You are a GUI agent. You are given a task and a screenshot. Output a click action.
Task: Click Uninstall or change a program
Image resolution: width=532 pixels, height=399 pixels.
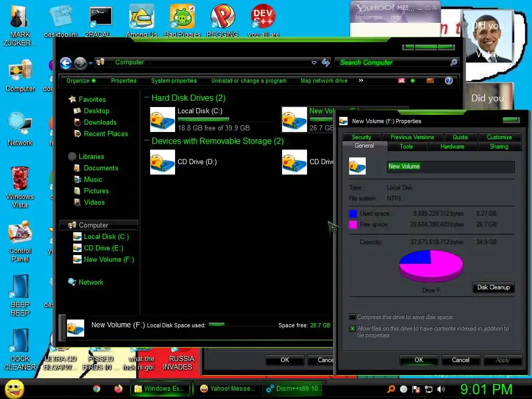point(249,81)
